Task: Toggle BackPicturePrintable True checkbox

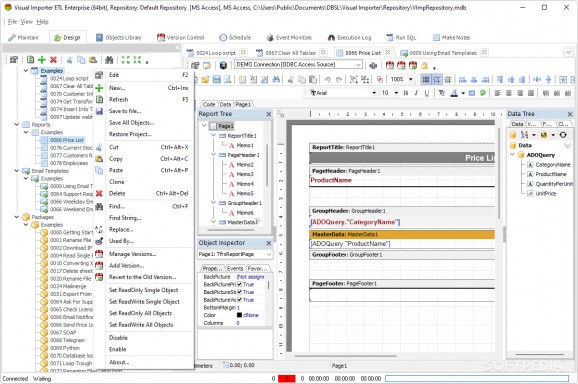Action: click(240, 284)
